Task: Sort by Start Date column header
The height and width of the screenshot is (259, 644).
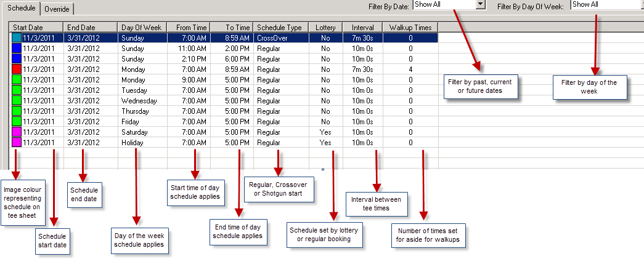Action: tap(36, 27)
